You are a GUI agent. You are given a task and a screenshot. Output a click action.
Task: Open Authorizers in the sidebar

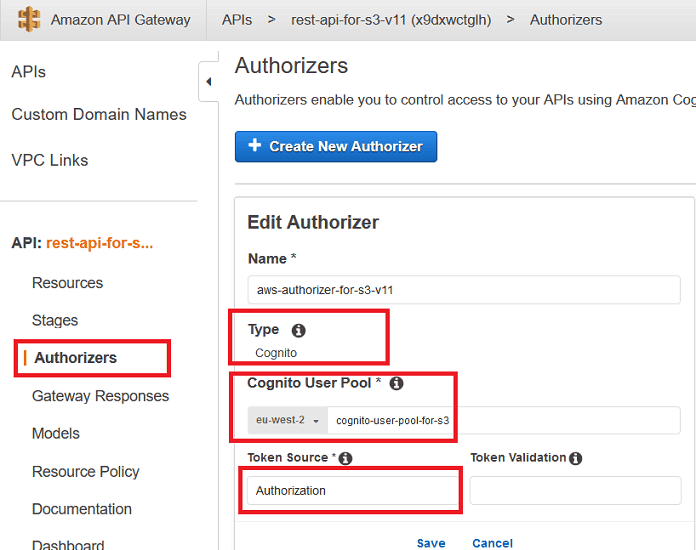click(75, 358)
